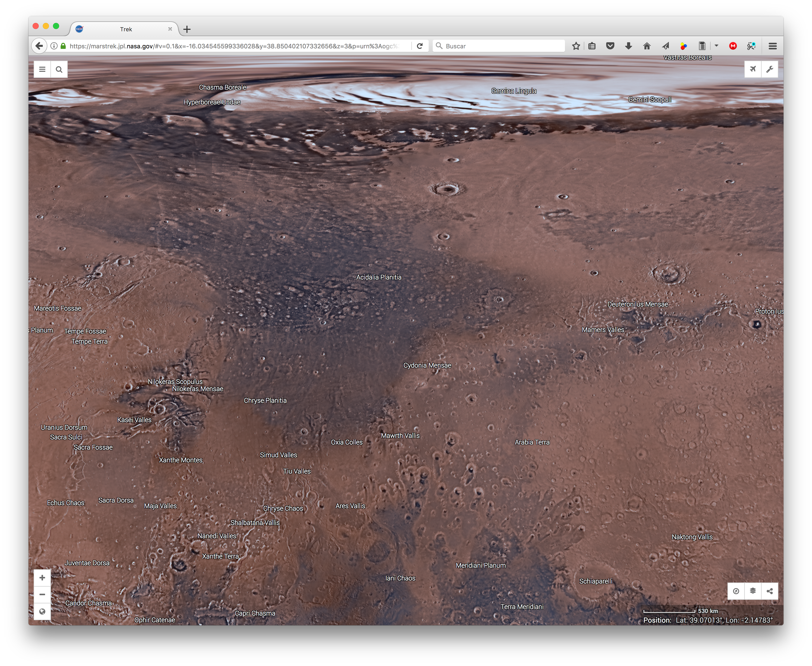The width and height of the screenshot is (812, 666).
Task: Reload the current page
Action: [420, 46]
